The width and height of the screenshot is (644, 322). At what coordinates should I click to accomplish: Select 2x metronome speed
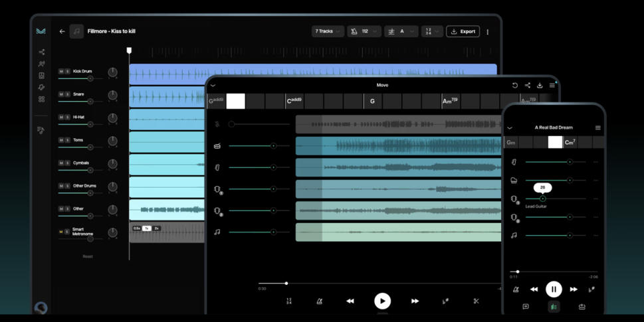click(x=156, y=228)
